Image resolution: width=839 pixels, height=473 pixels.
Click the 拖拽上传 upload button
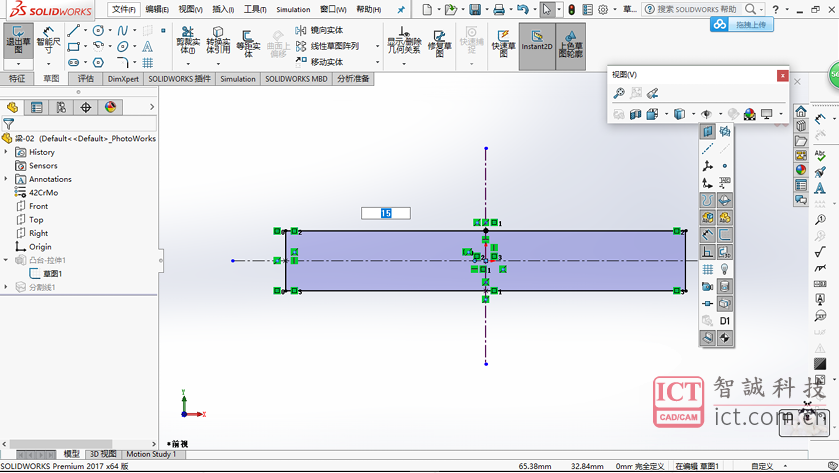pos(742,25)
